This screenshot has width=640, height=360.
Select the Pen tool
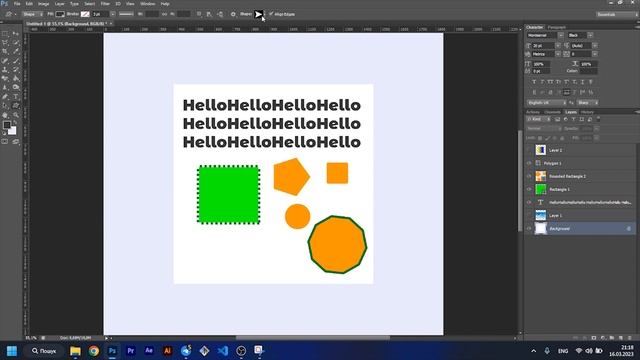coord(5,97)
